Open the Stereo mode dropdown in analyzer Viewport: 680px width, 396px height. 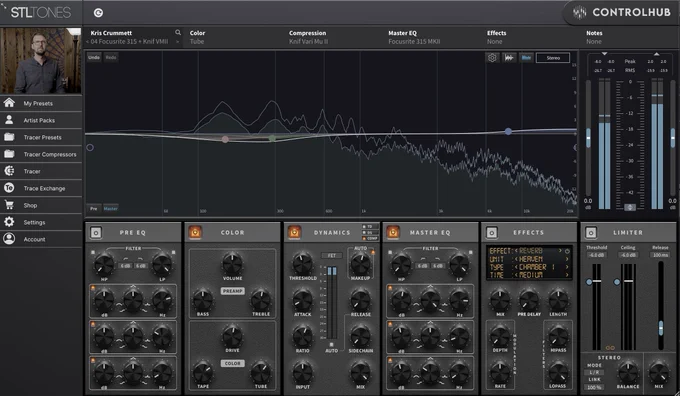[553, 58]
